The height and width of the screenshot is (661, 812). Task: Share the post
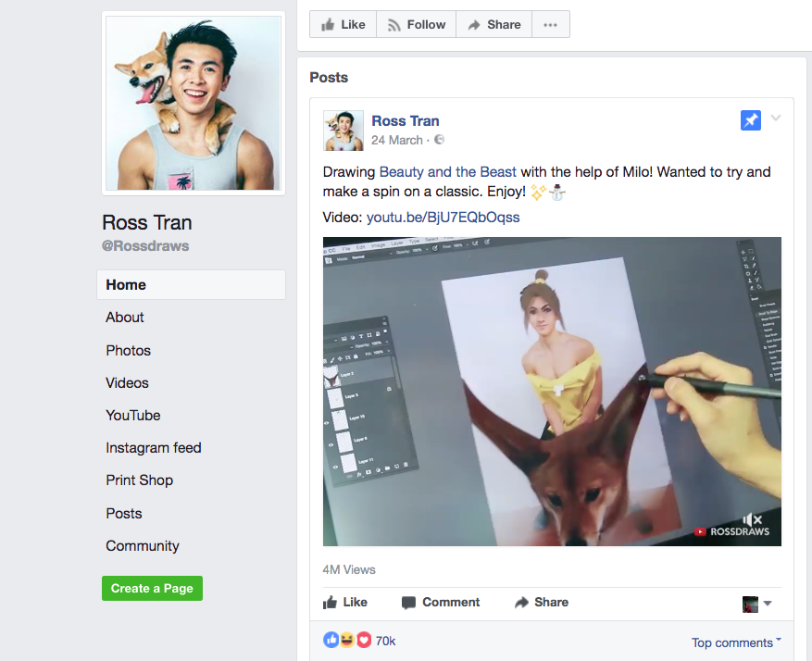541,603
